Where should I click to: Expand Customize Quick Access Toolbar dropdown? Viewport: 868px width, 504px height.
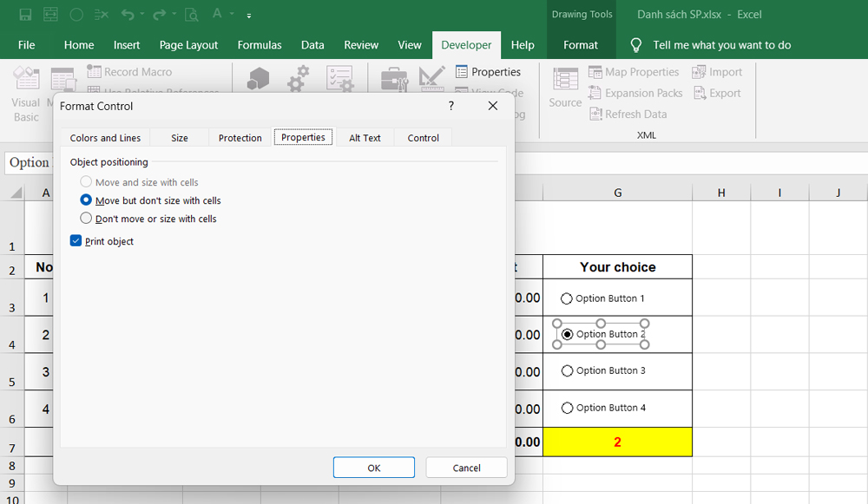(249, 16)
